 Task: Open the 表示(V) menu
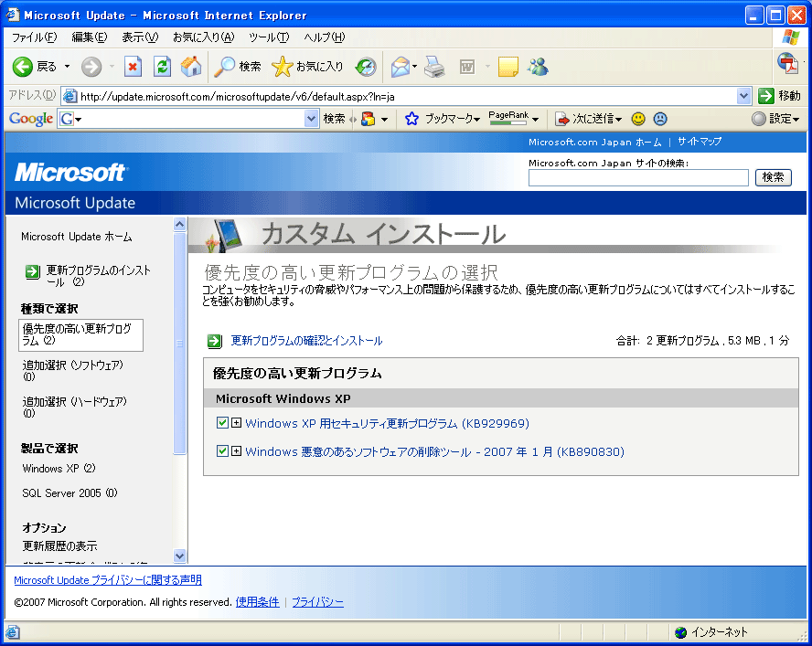140,37
